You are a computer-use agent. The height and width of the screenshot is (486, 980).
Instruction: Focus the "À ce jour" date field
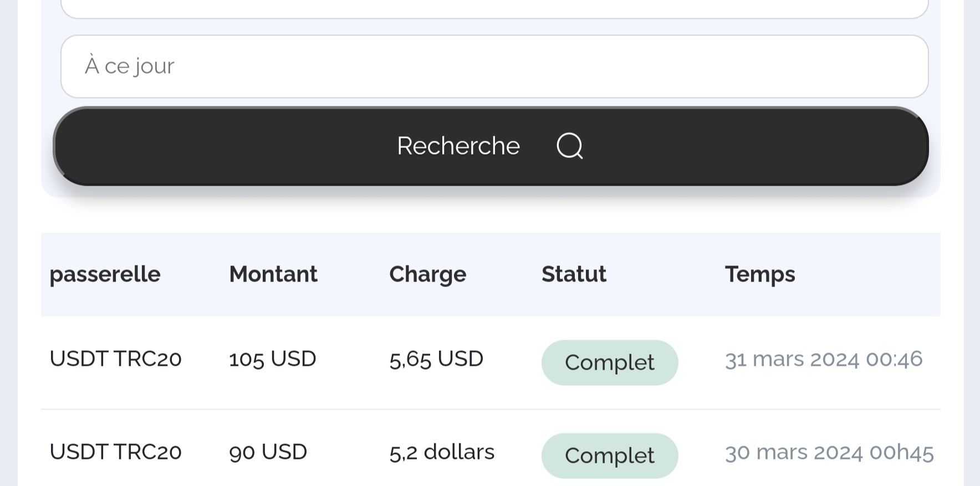pyautogui.click(x=494, y=66)
